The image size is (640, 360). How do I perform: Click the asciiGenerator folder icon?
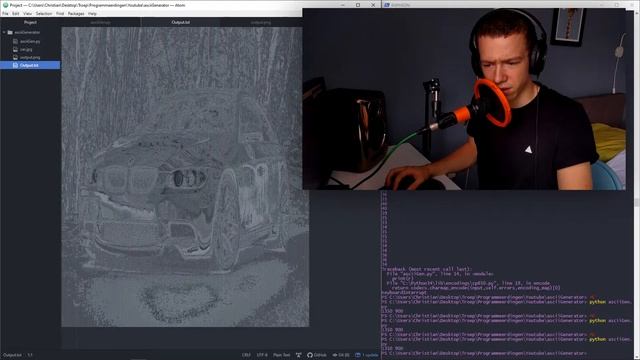point(10,32)
